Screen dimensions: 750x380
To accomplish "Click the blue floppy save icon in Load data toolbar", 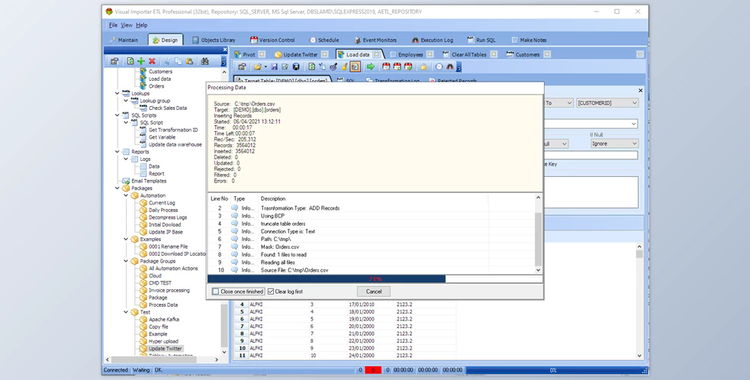I will coord(275,67).
